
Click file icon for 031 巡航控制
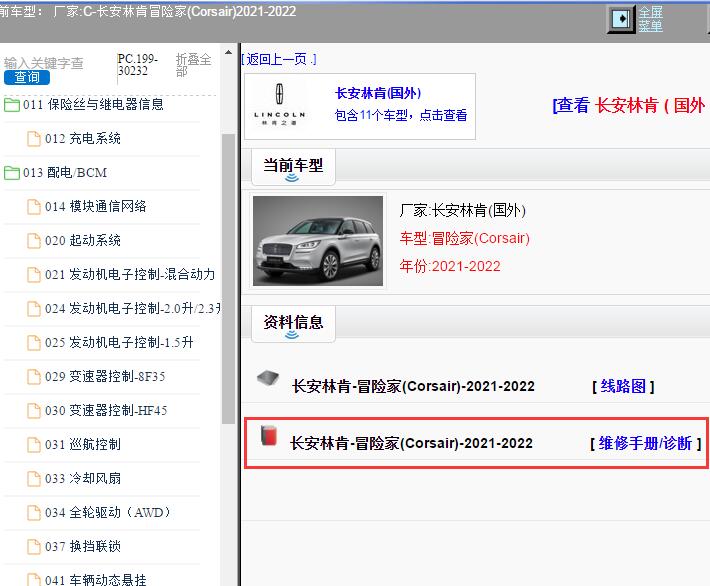tap(34, 444)
